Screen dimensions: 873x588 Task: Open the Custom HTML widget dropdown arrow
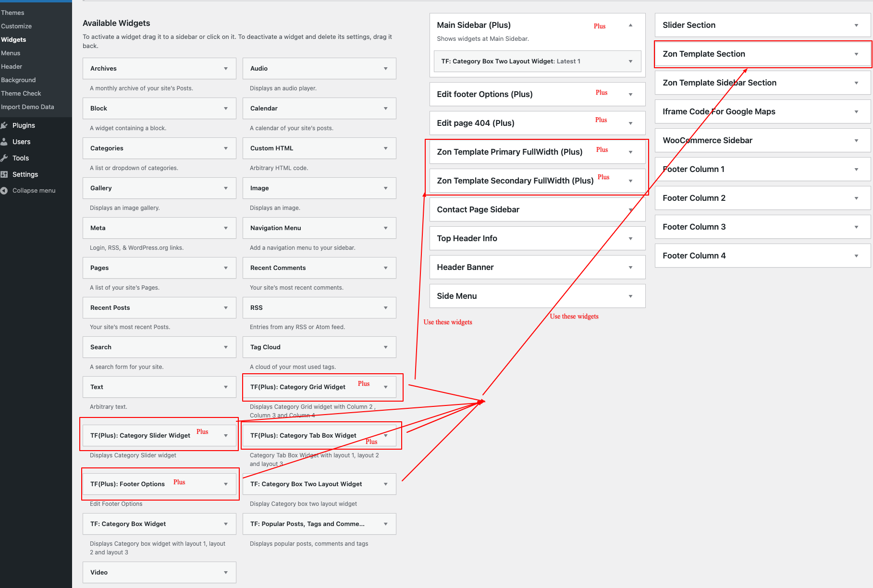click(385, 148)
